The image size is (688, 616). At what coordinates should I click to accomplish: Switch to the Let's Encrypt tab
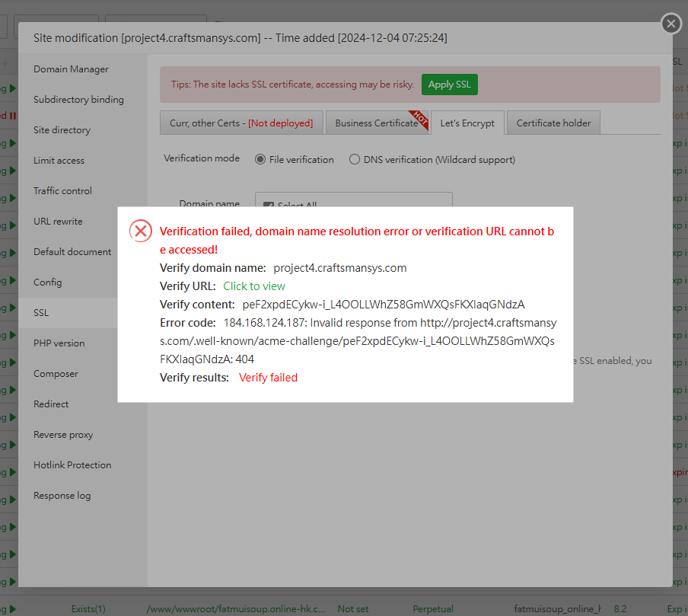pos(467,122)
